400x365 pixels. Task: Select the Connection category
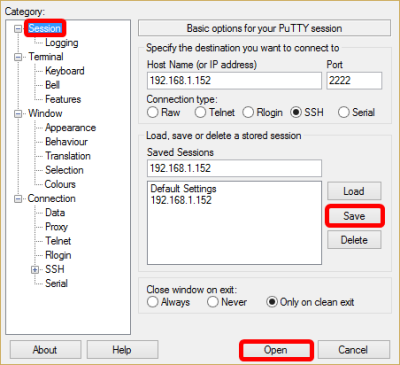pos(52,198)
